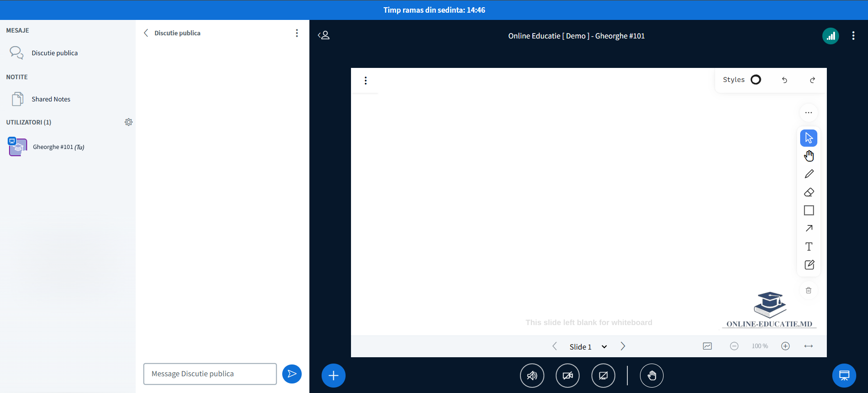868x393 pixels.
Task: Click the blue plus actions button
Action: [x=333, y=375]
